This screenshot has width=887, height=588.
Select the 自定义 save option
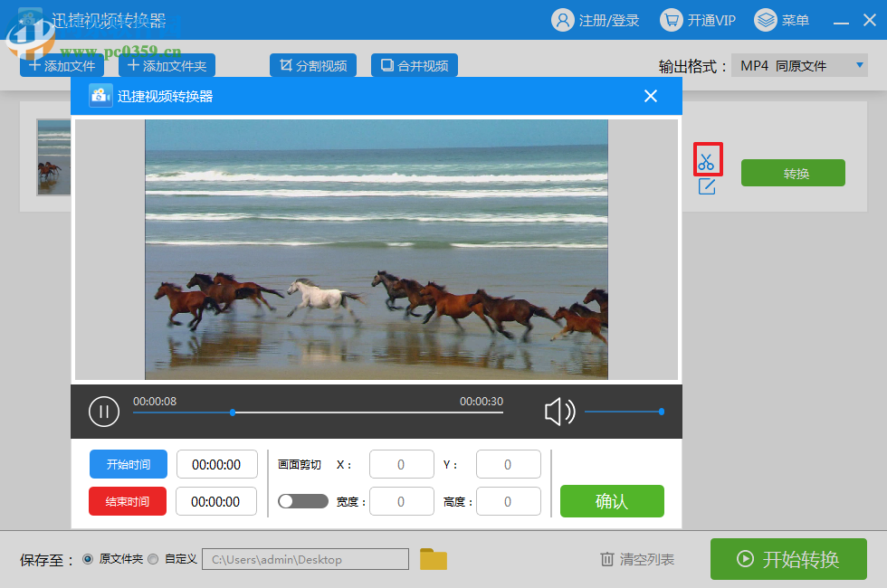tap(153, 559)
